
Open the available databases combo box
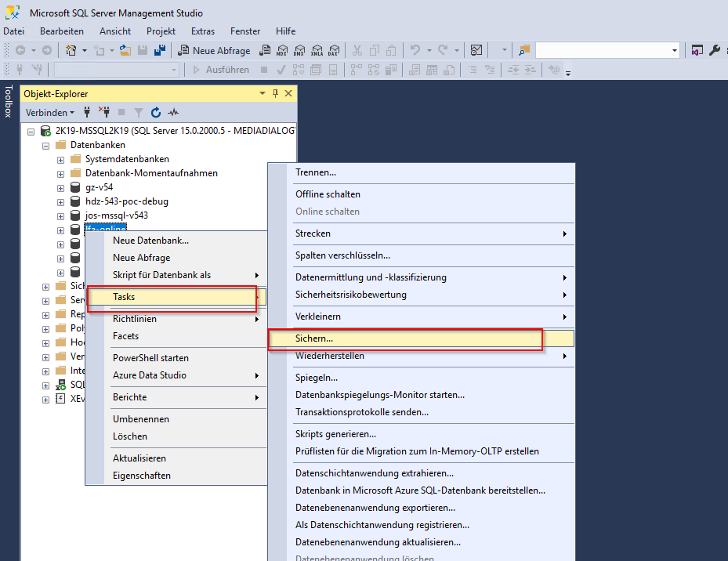click(x=117, y=70)
